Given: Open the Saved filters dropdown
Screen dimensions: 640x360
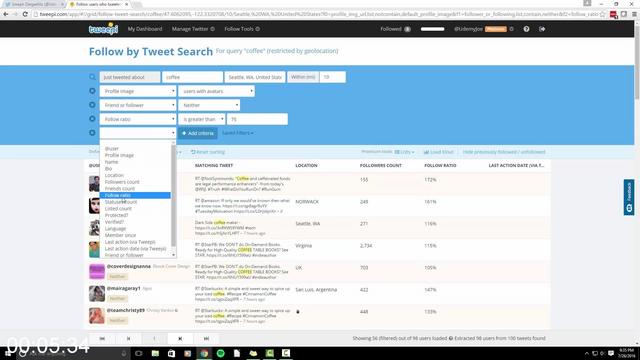Looking at the screenshot, I should pos(238,133).
